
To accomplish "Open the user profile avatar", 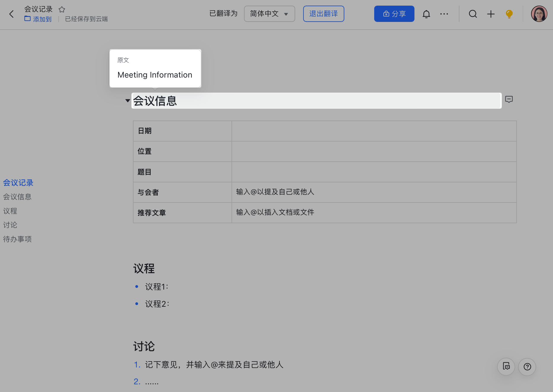I will pos(539,14).
